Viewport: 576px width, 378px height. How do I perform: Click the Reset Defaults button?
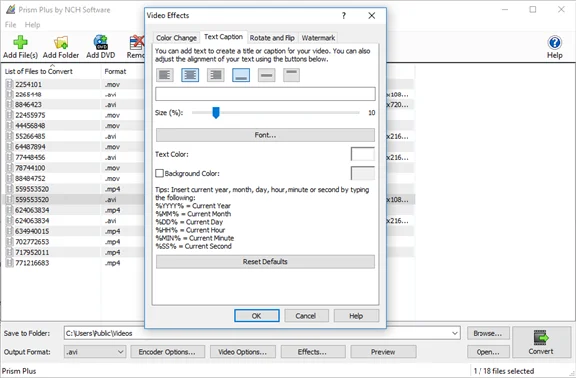coord(265,262)
